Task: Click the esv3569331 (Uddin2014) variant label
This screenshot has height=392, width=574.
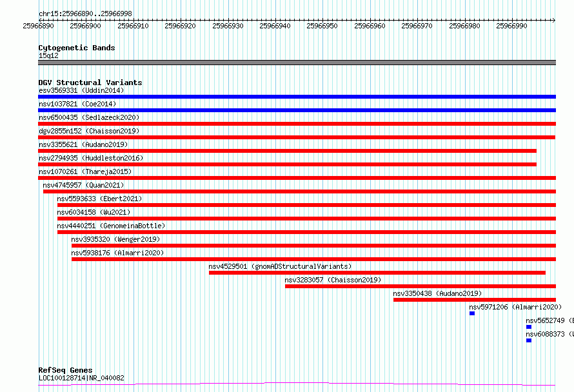Action: coord(81,90)
